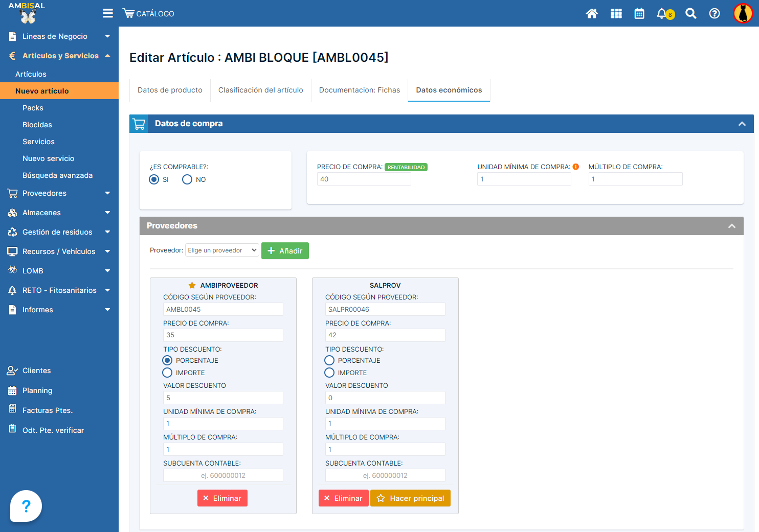
Task: Click the user avatar icon
Action: click(x=743, y=14)
